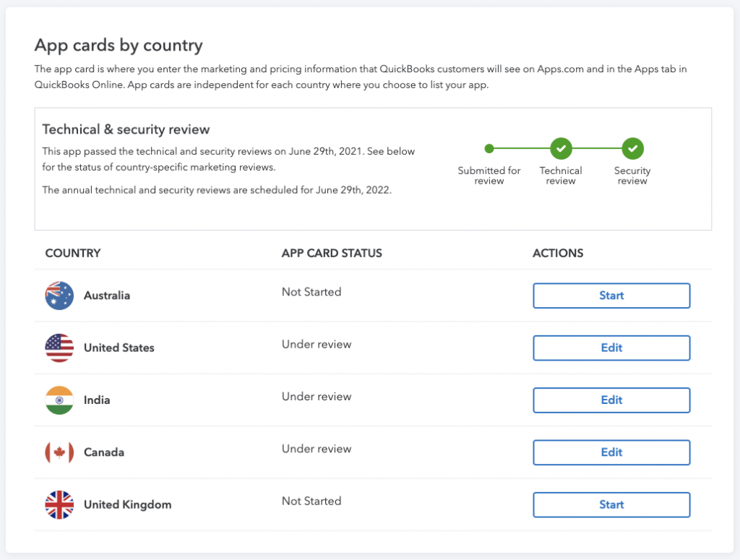Edit the India app card
Image resolution: width=740 pixels, height=560 pixels.
611,400
